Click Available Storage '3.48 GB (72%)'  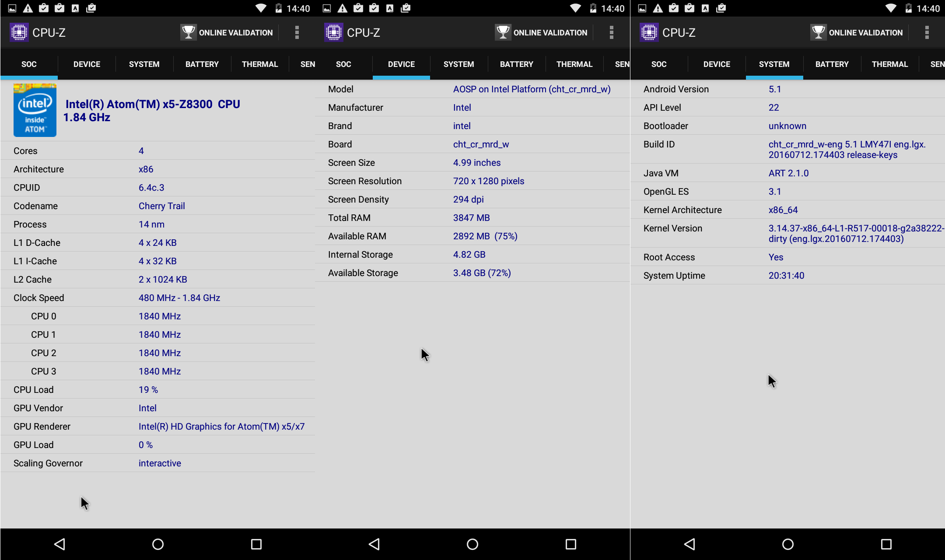(x=482, y=273)
